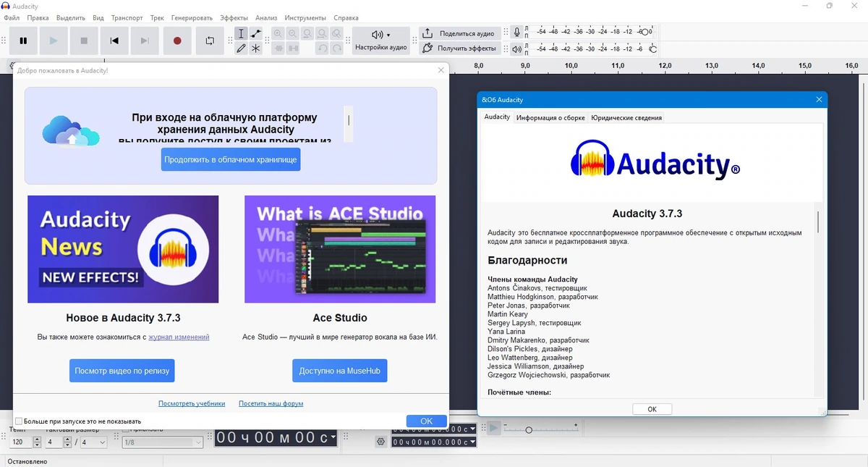
Task: Click the tempo spinner arrows next to 120
Action: tap(36, 442)
